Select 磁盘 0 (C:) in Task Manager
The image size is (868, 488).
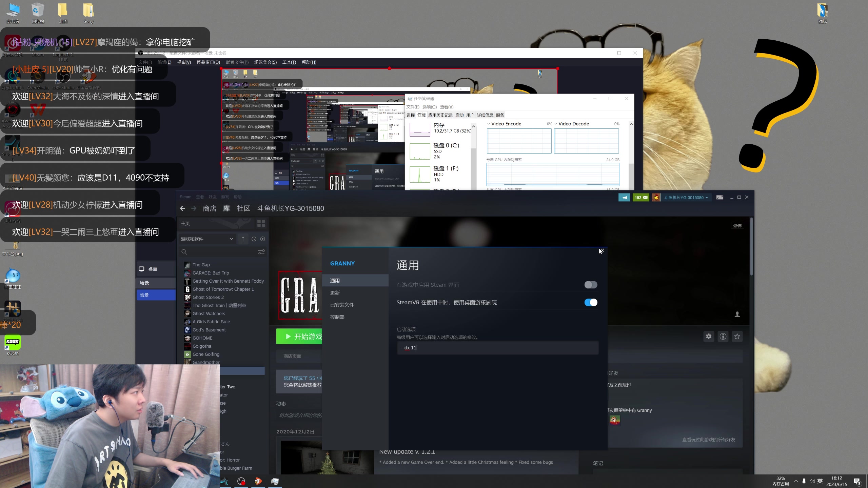click(x=440, y=151)
